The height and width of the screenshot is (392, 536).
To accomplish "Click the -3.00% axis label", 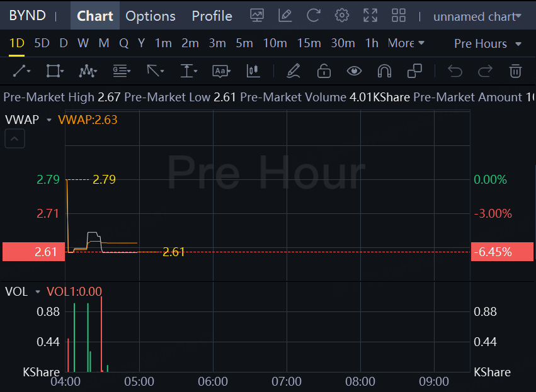I will point(493,214).
